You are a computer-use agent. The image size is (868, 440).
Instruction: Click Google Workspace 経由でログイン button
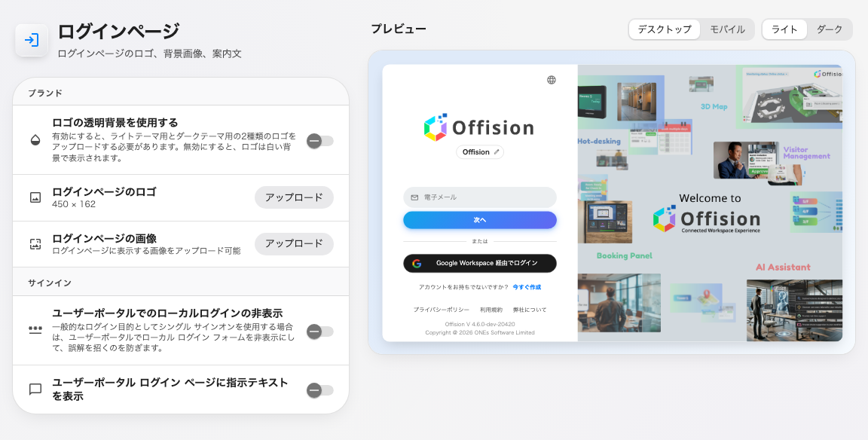pos(480,264)
